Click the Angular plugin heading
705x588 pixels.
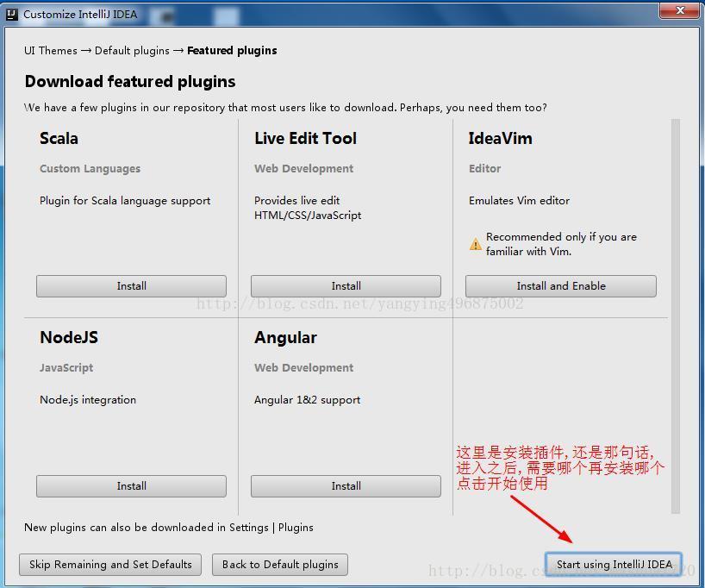(285, 337)
